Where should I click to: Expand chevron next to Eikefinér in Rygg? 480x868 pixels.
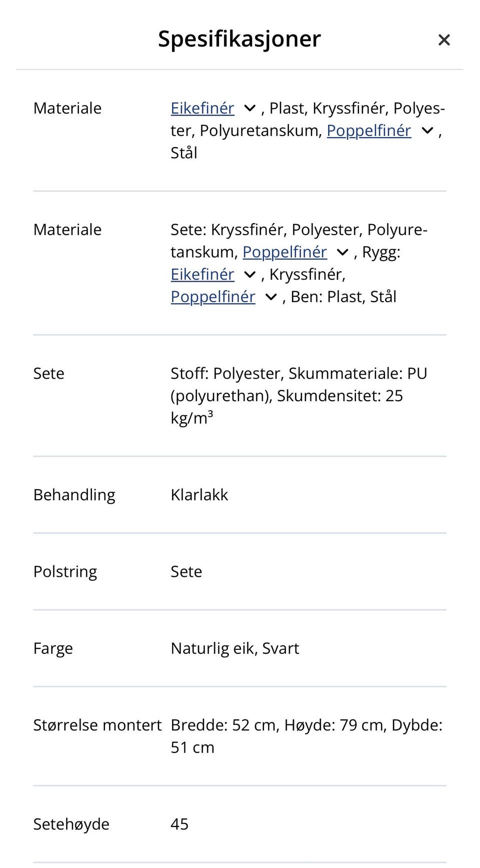click(x=249, y=275)
